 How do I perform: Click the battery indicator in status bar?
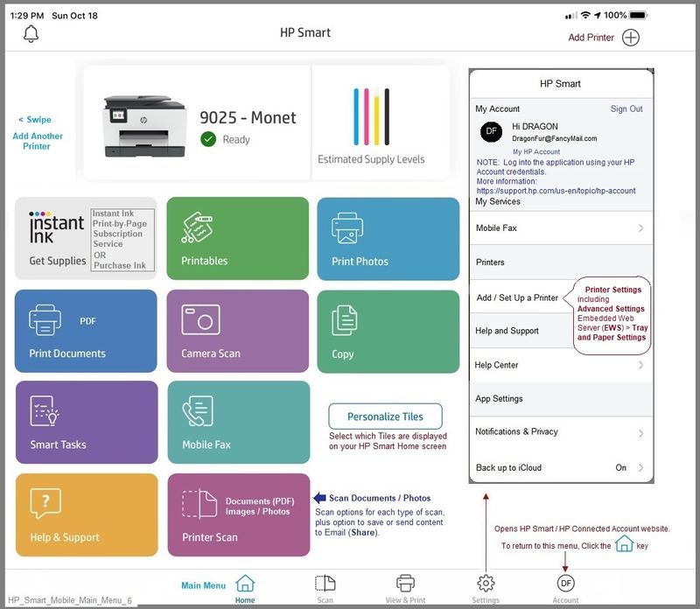pos(638,16)
